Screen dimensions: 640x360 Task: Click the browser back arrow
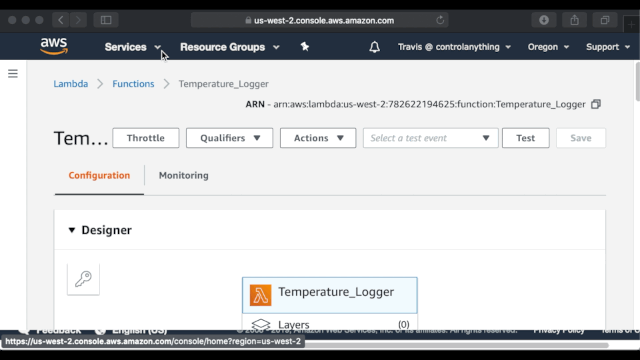point(61,20)
